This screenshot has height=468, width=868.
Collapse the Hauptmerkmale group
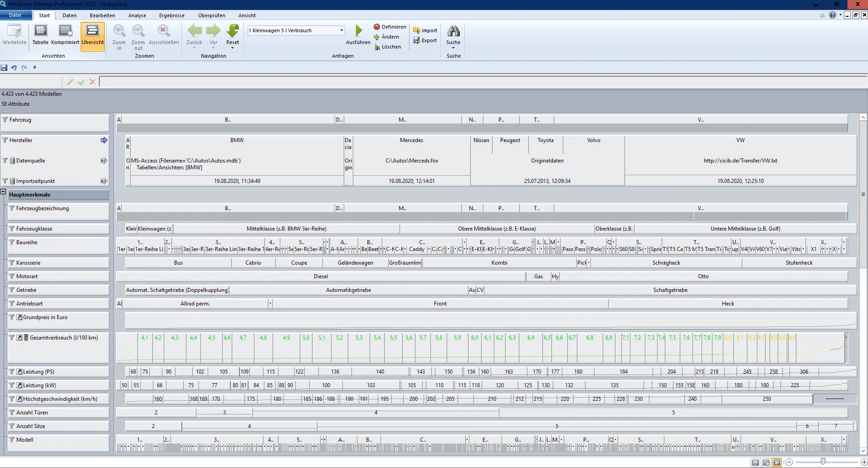(3, 192)
